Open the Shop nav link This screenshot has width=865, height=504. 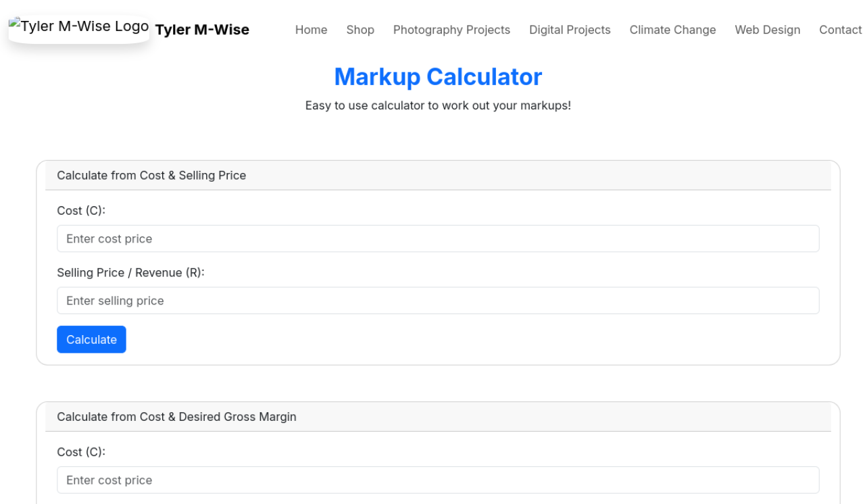coord(360,30)
